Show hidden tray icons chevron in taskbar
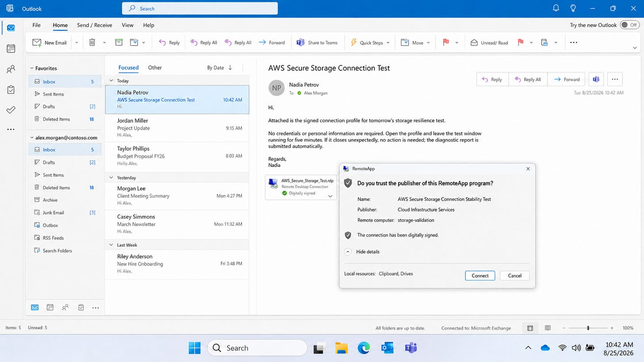The image size is (644, 362). tap(528, 348)
